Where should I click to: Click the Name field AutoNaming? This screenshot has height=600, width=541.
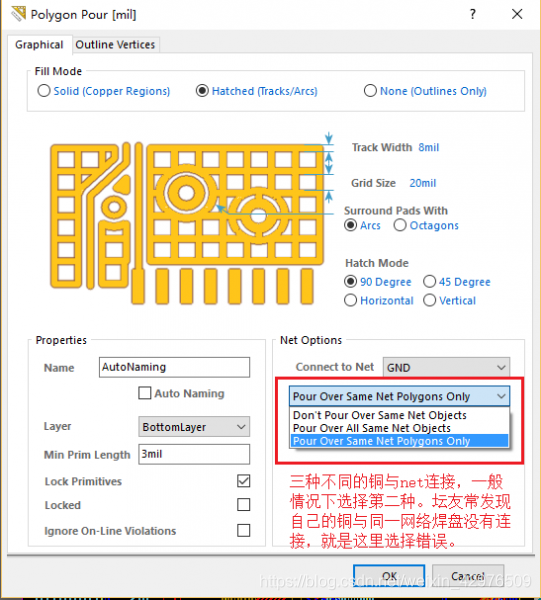click(x=174, y=367)
